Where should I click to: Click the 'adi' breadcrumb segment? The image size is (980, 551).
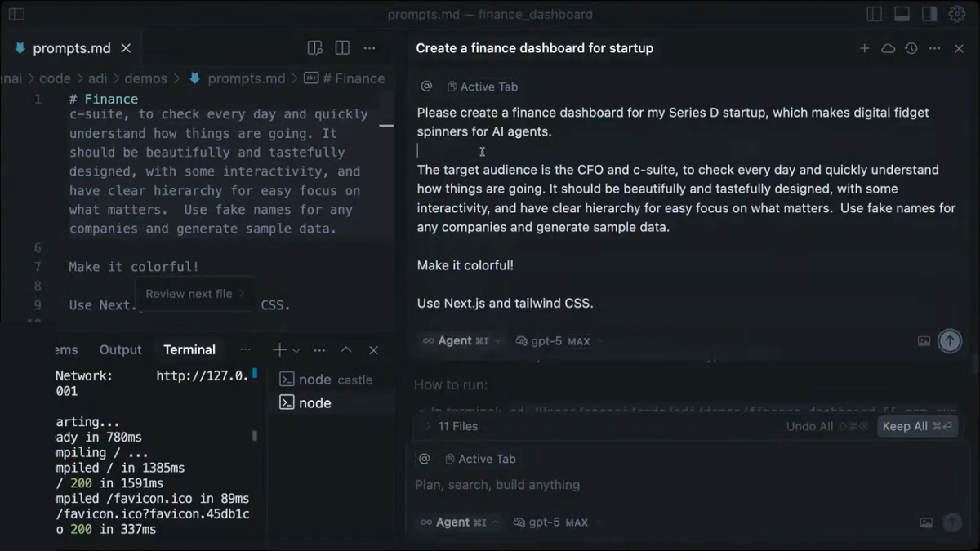coord(97,78)
